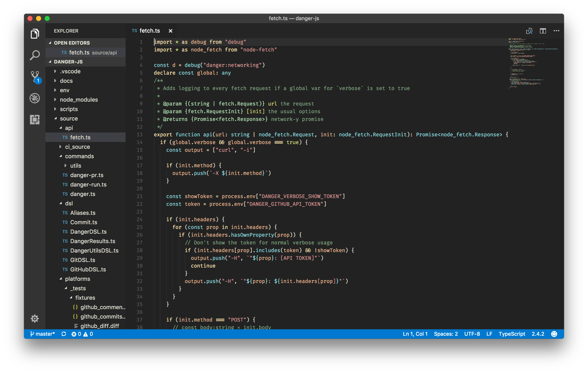Viewport: 588px width, 373px height.
Task: Expand the ci_source folder
Action: [77, 147]
